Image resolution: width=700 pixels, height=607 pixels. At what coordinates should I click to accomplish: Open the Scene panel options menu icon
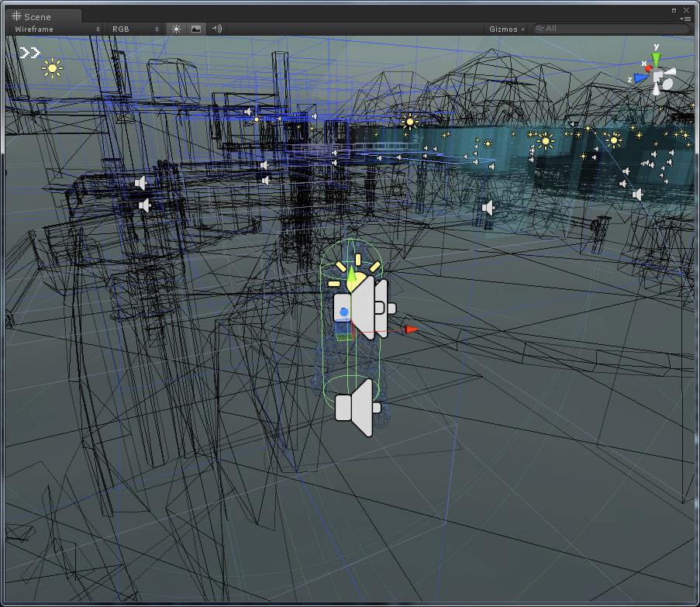click(x=687, y=19)
